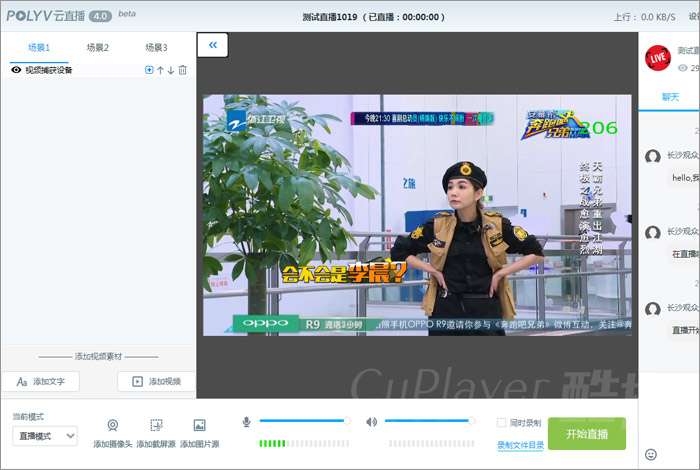This screenshot has height=470, width=700.
Task: Move the video capture device layer down
Action: pyautogui.click(x=171, y=70)
